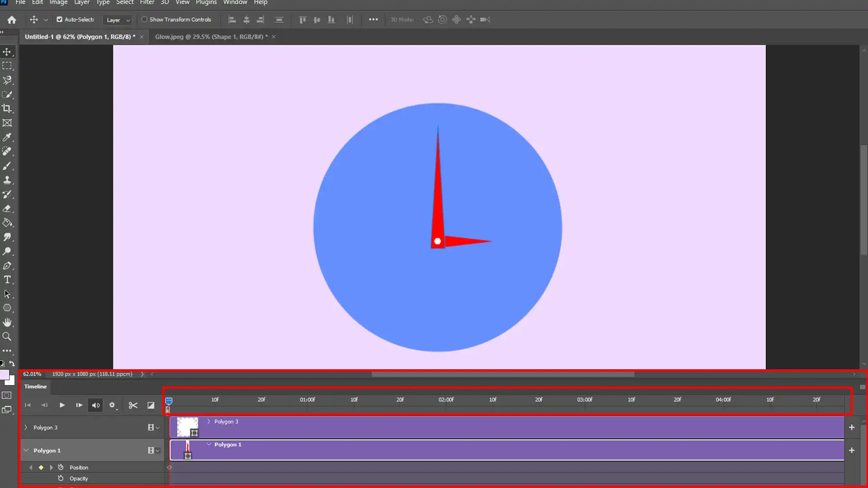Select the Path Selection tool
The width and height of the screenshot is (868, 488).
coord(7,294)
